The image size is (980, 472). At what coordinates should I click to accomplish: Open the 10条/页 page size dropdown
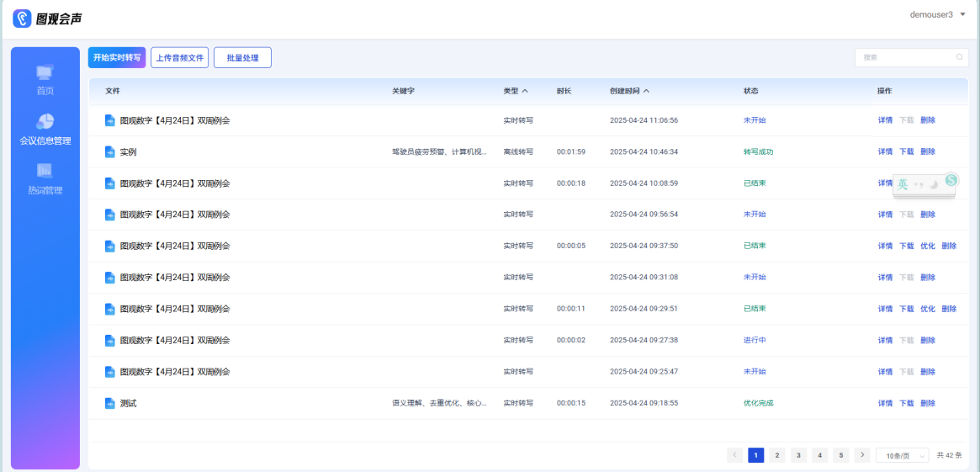coord(902,455)
